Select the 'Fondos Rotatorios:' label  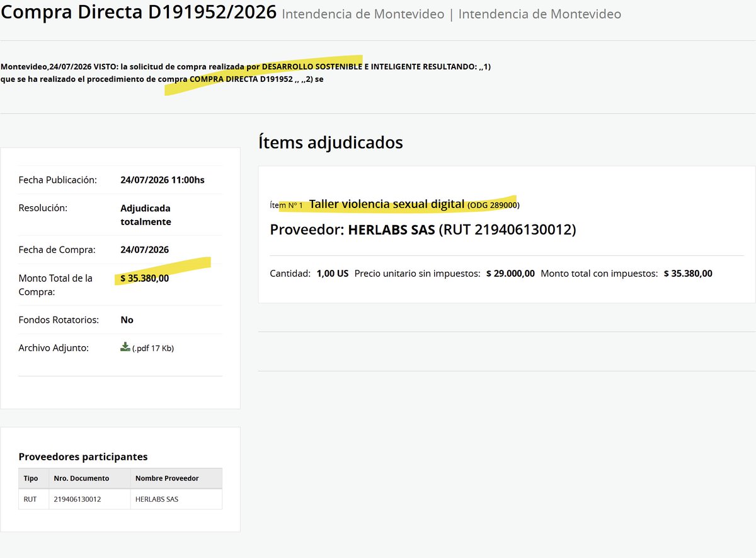coord(59,320)
